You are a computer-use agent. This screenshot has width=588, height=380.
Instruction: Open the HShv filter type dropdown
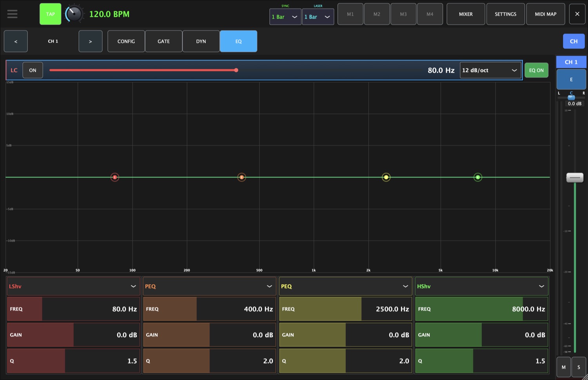[x=481, y=286]
